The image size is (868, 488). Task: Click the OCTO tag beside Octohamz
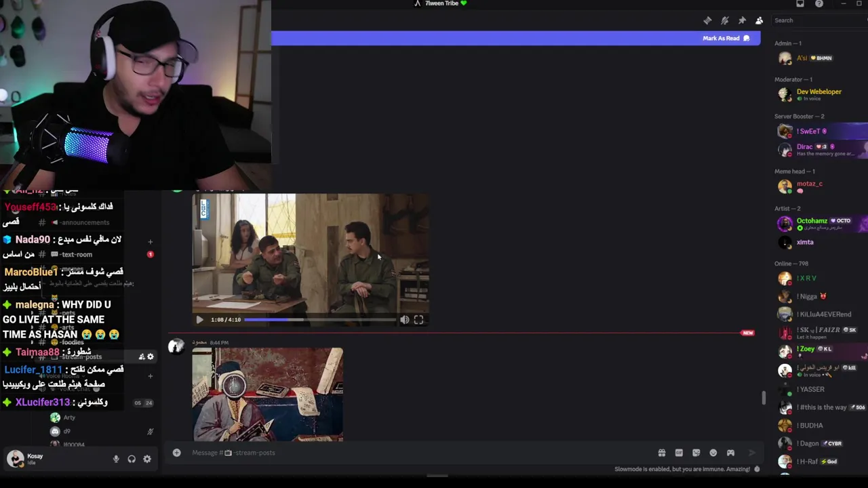841,221
